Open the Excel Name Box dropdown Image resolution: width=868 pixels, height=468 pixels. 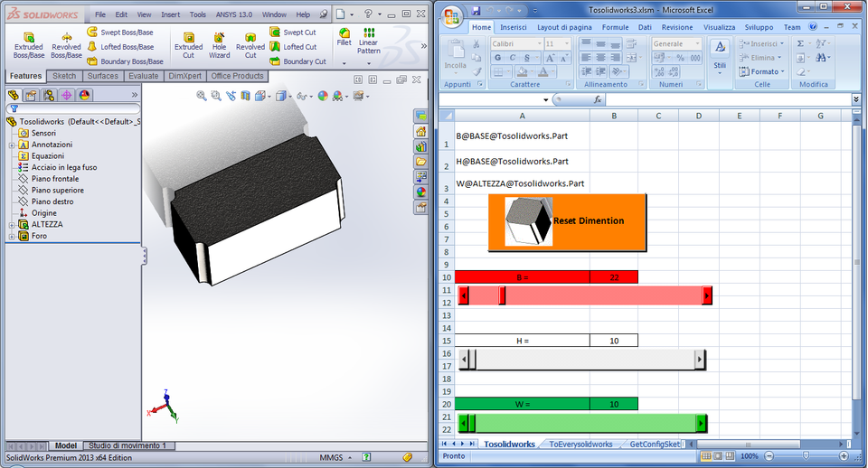click(x=546, y=100)
